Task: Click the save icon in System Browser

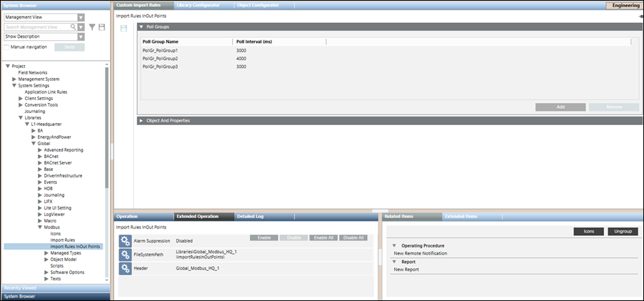Action: (x=102, y=27)
